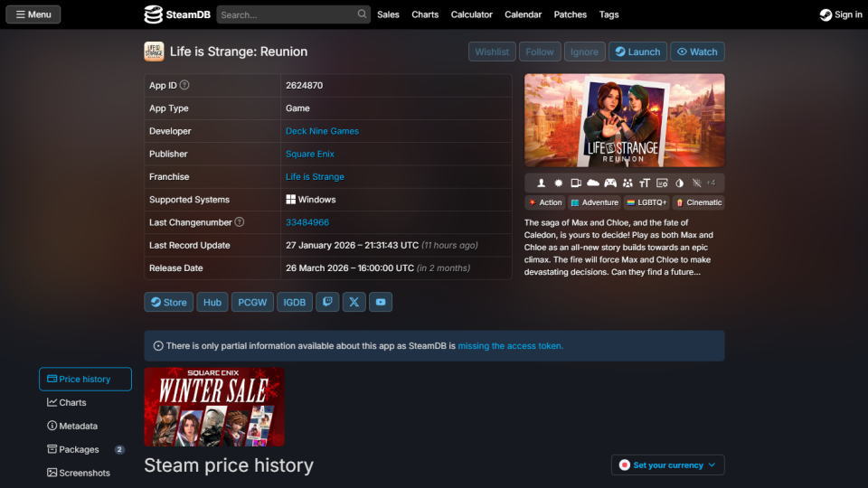The width and height of the screenshot is (868, 488).
Task: Expand the hamburger Menu button
Action: click(x=33, y=14)
